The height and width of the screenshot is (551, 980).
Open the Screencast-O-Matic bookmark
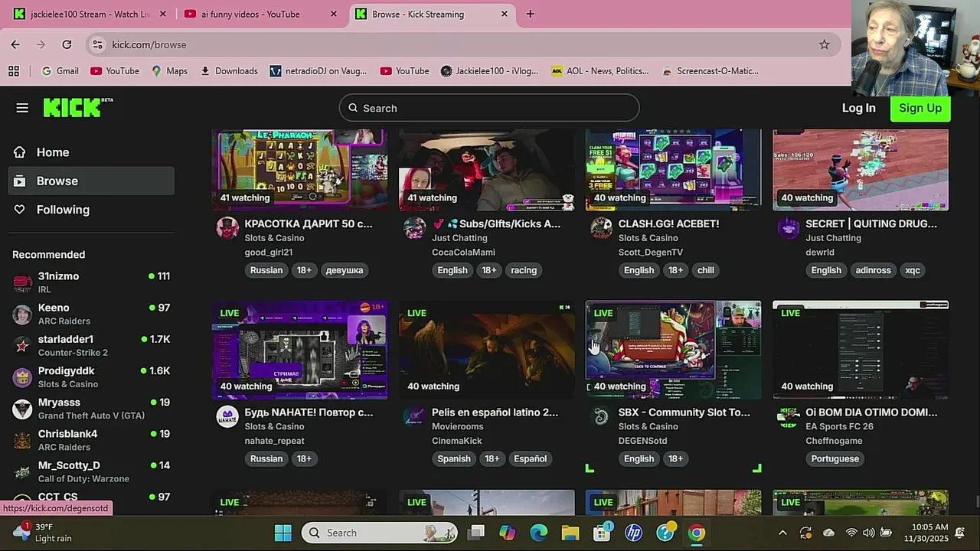pyautogui.click(x=710, y=71)
